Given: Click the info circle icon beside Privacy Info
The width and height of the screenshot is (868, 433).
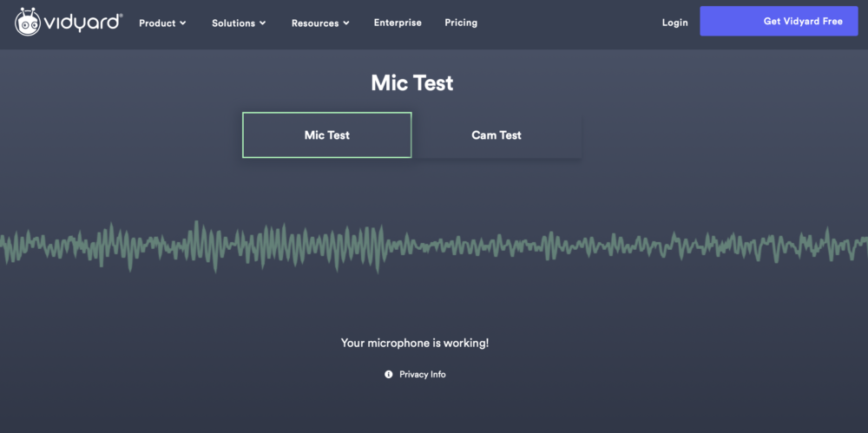Looking at the screenshot, I should [389, 374].
